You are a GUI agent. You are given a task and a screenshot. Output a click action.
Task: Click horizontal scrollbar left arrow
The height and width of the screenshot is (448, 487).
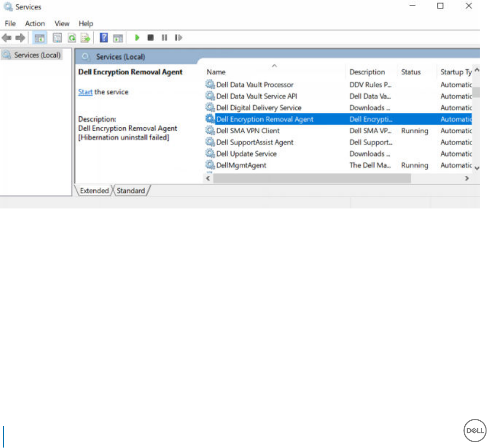tap(208, 178)
